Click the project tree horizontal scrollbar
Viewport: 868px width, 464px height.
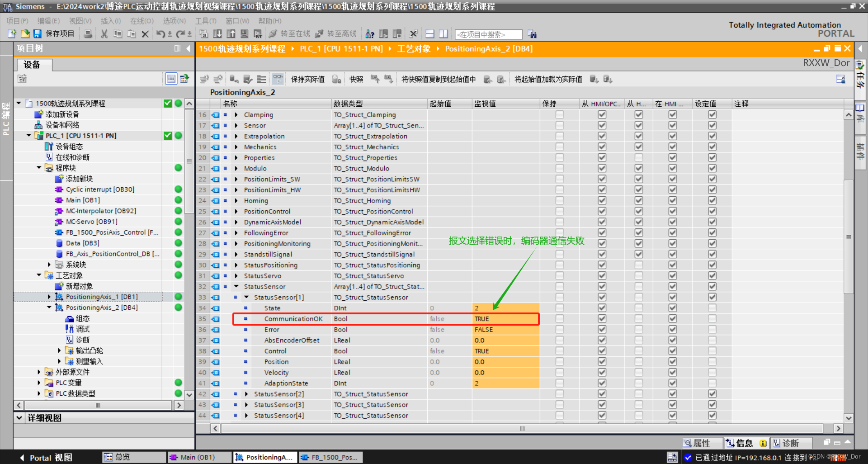pos(98,405)
